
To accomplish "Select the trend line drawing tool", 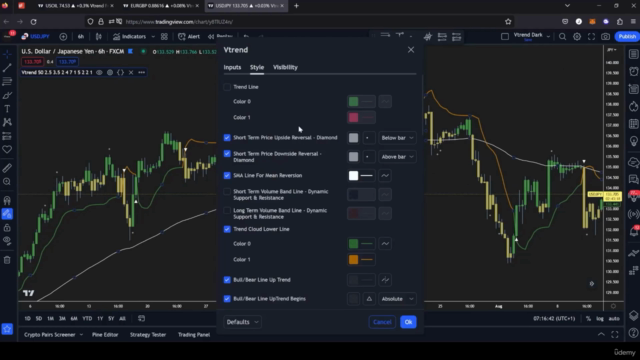I will [x=7, y=68].
